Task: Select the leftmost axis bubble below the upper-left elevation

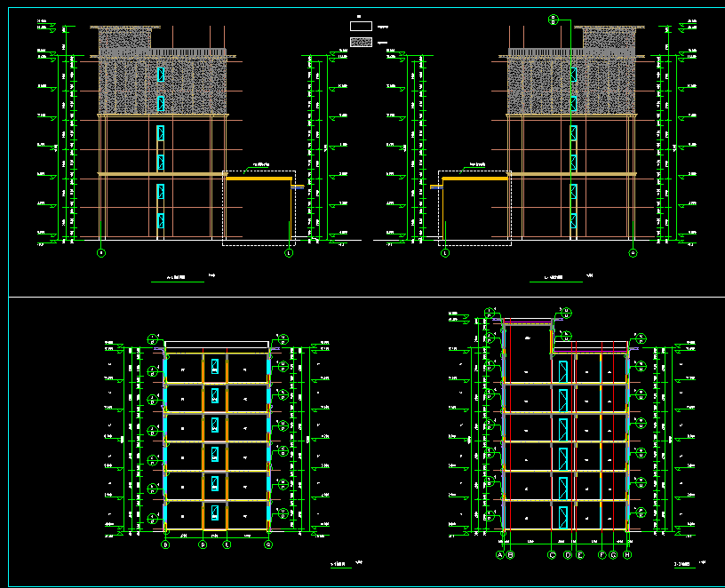Action: [101, 253]
